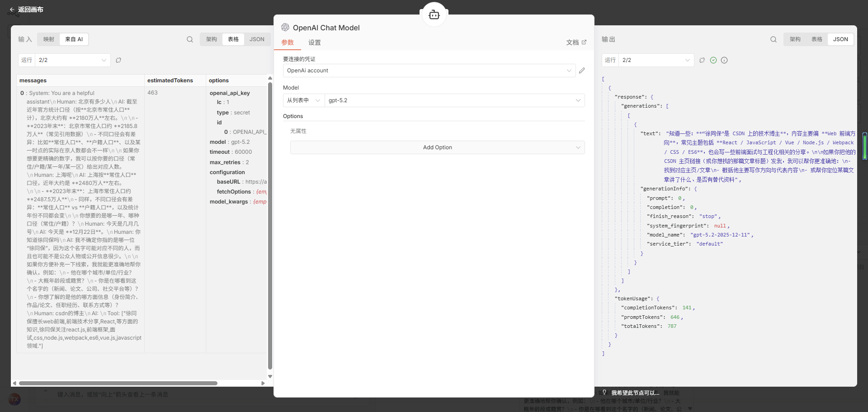Select the 映射 input mode toggle
This screenshot has height=412, width=868.
coord(49,39)
